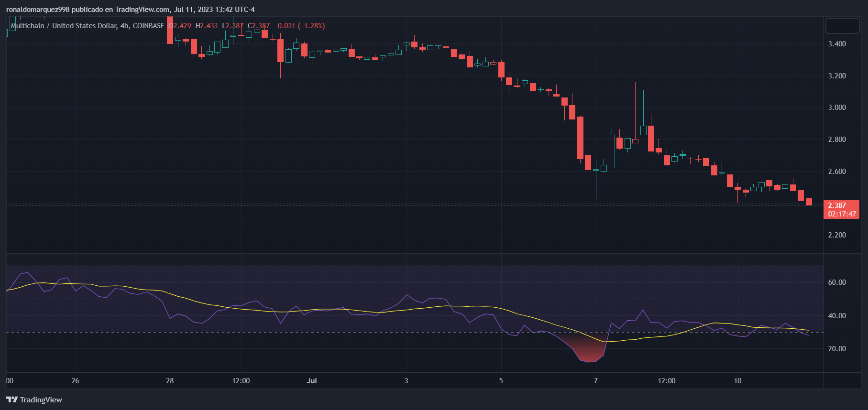Screen dimensions: 868x410
Task: Select the Multichain / United States Dollar symbol title
Action: tap(88, 26)
